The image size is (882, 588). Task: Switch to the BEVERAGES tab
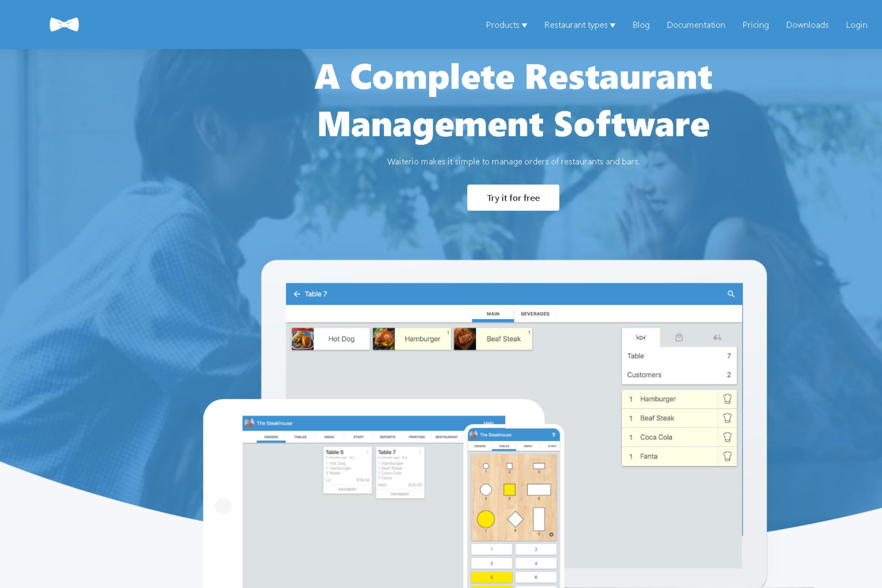click(x=534, y=314)
